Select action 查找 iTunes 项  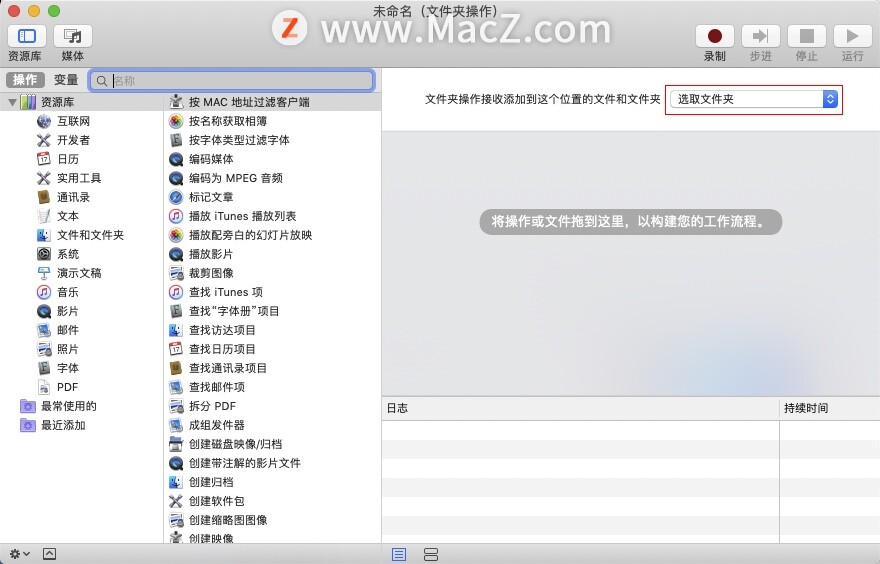(x=274, y=292)
